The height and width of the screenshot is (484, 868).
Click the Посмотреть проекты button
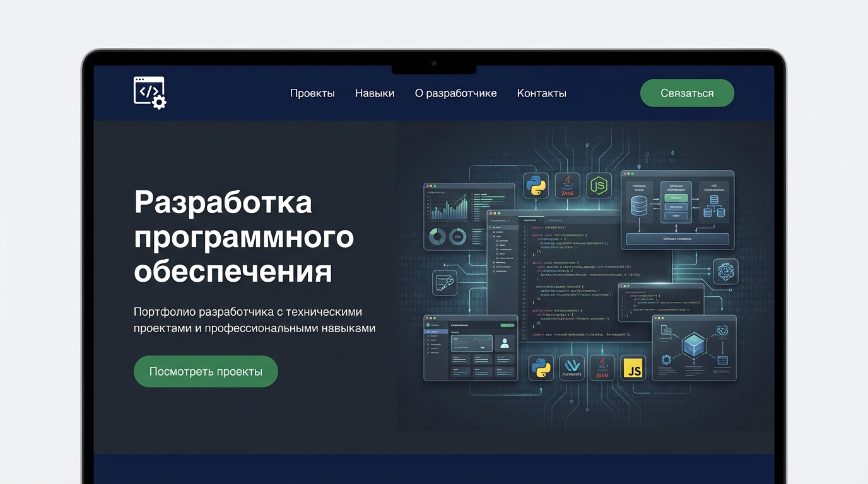point(206,371)
